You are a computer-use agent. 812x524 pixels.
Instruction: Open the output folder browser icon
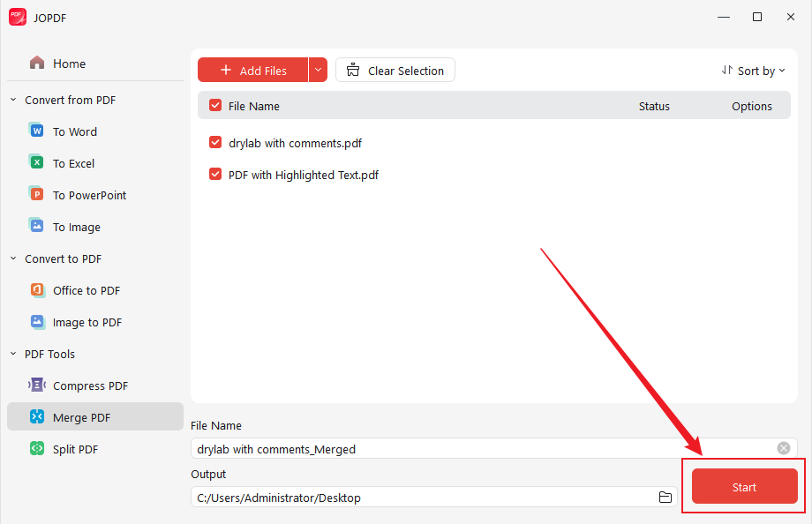(x=665, y=497)
